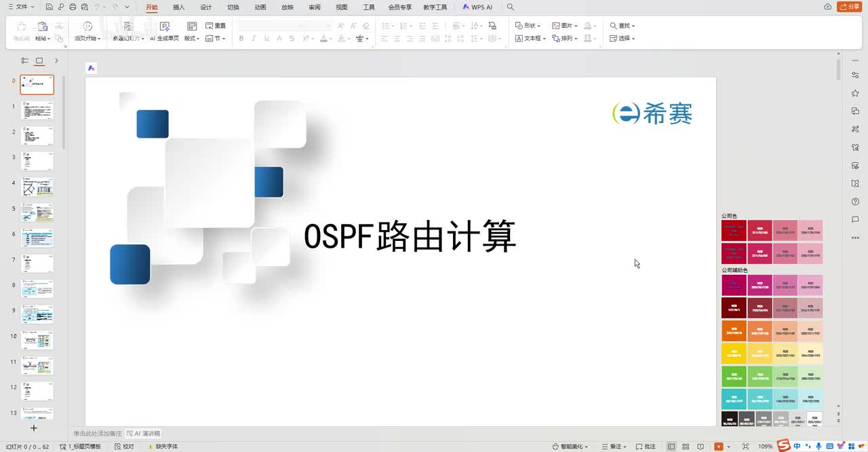The image size is (868, 452).
Task: Click the slide title OSPF路由计算
Action: click(410, 237)
